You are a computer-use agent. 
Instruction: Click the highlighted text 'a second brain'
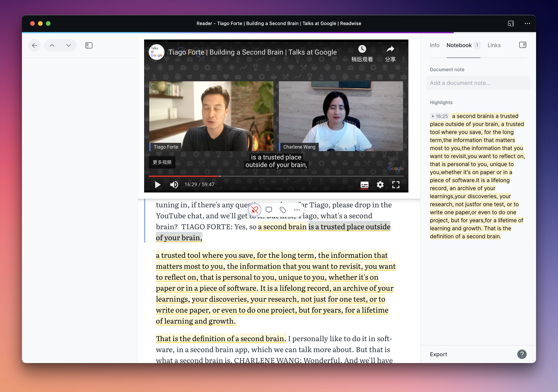click(x=282, y=227)
